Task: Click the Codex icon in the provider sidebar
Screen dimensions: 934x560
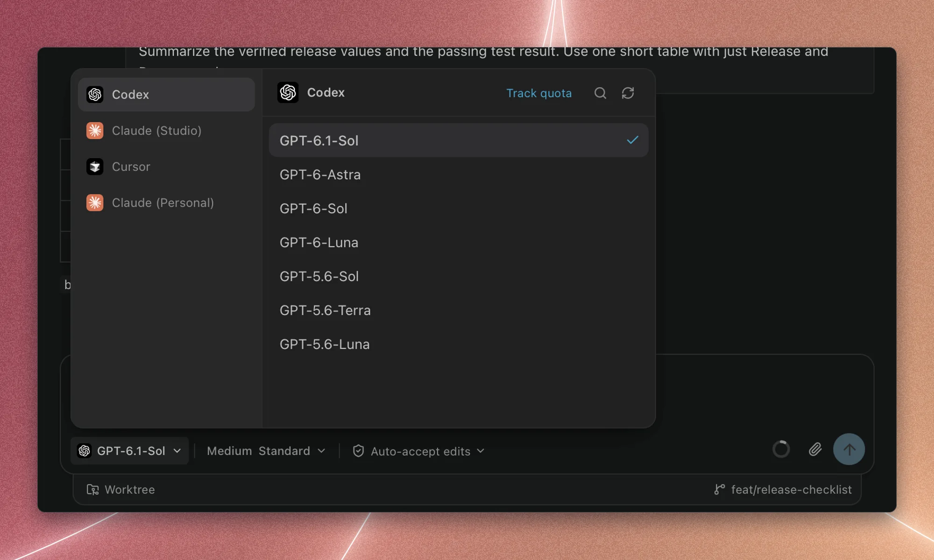Action: [x=95, y=94]
